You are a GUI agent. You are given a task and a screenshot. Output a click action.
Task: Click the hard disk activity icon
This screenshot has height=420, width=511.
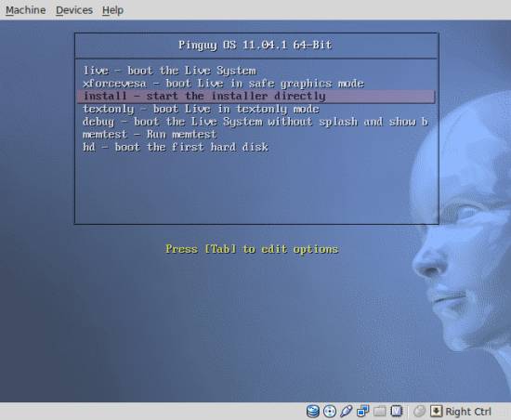pos(313,412)
